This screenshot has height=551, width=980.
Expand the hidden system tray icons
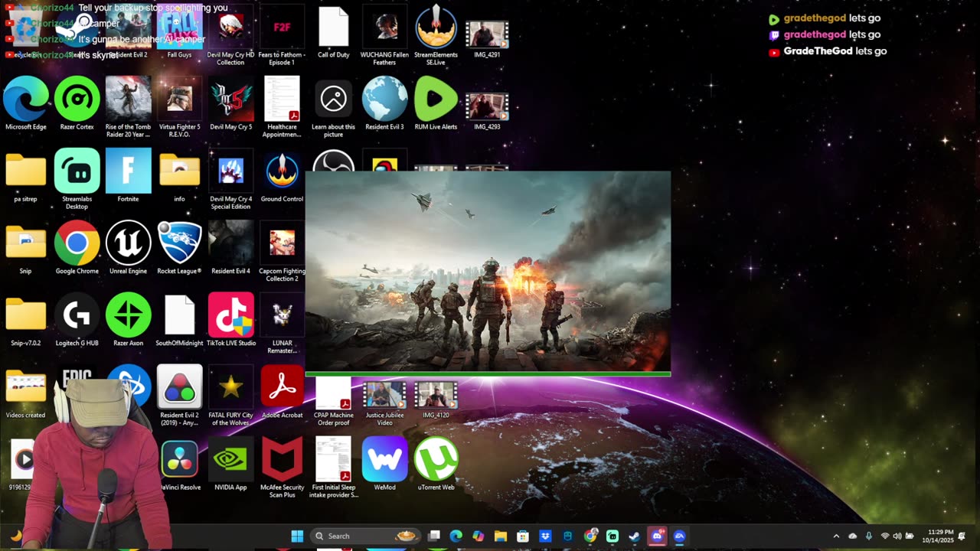[836, 536]
